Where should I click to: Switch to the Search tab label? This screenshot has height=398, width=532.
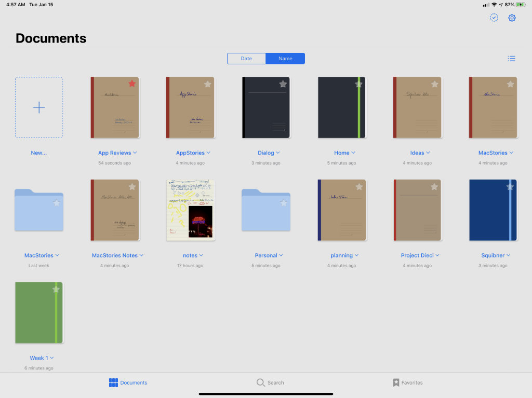(276, 382)
